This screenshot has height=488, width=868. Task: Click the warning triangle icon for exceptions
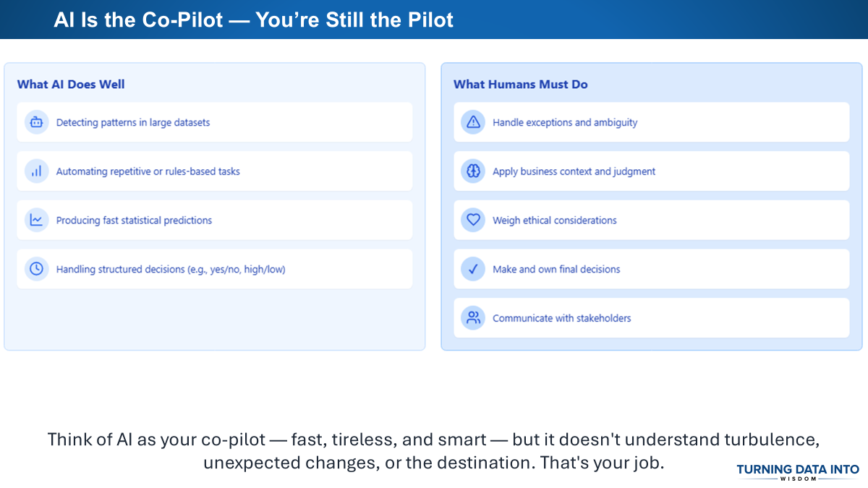[x=473, y=122]
